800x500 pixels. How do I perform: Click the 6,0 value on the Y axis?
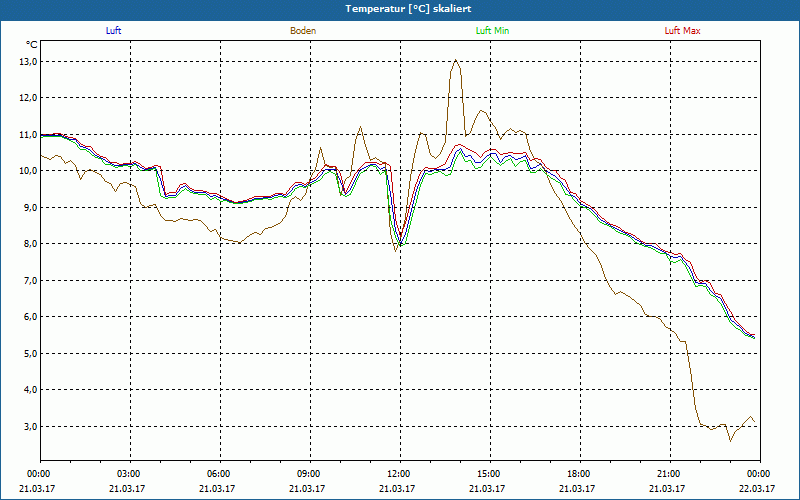(x=30, y=317)
